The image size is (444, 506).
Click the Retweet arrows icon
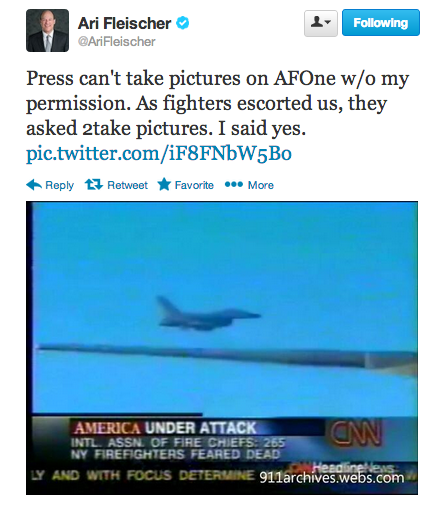click(x=94, y=184)
